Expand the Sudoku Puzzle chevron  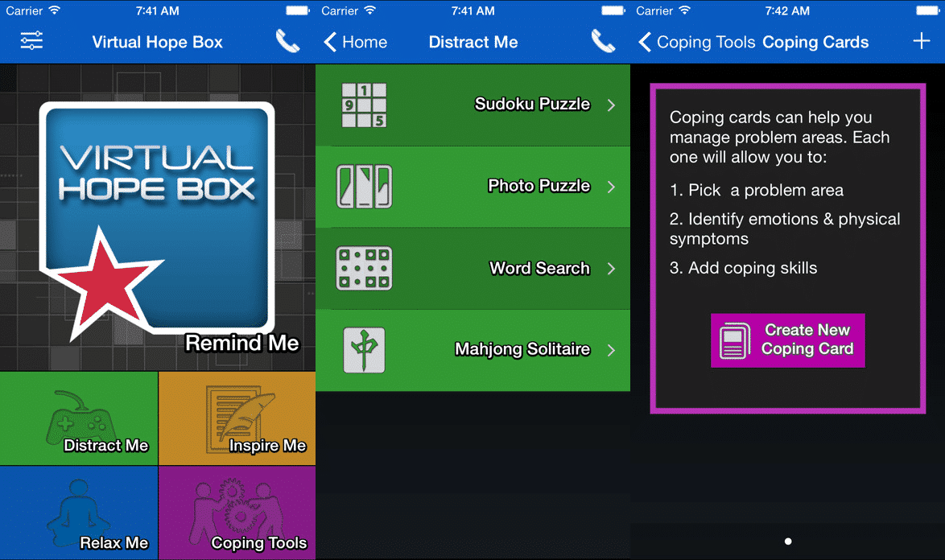coord(611,105)
